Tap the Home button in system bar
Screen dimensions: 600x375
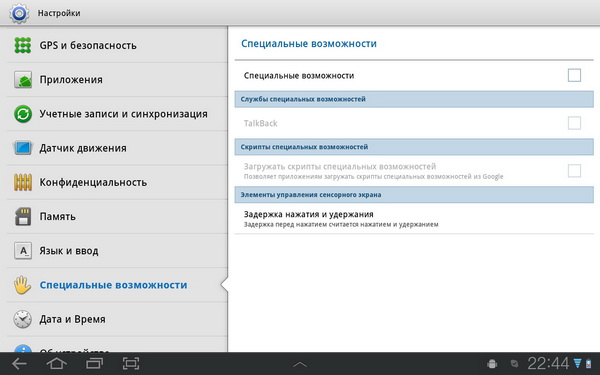(56, 363)
